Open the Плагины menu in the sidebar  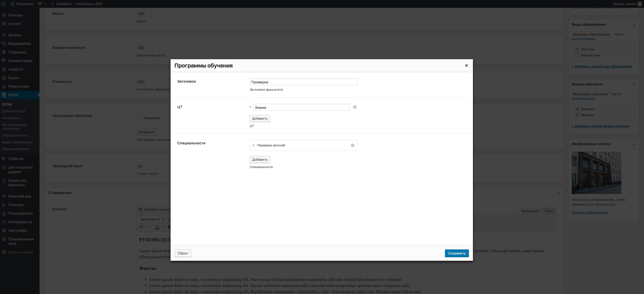[16, 205]
